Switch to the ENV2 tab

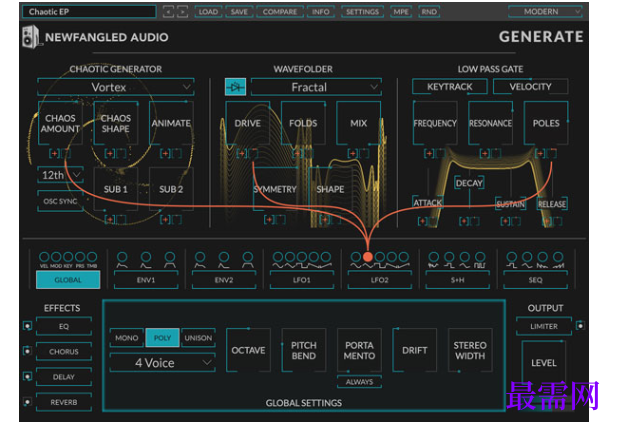coord(224,280)
